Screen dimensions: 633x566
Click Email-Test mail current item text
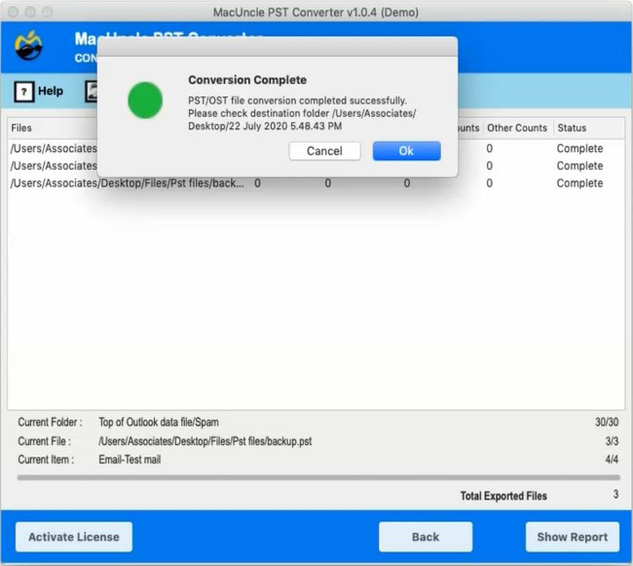(130, 459)
